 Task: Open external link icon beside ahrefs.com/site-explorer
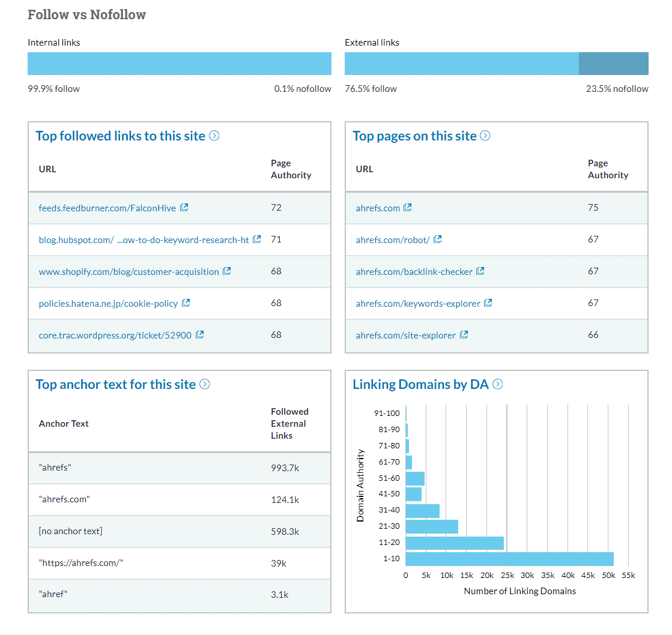point(464,334)
